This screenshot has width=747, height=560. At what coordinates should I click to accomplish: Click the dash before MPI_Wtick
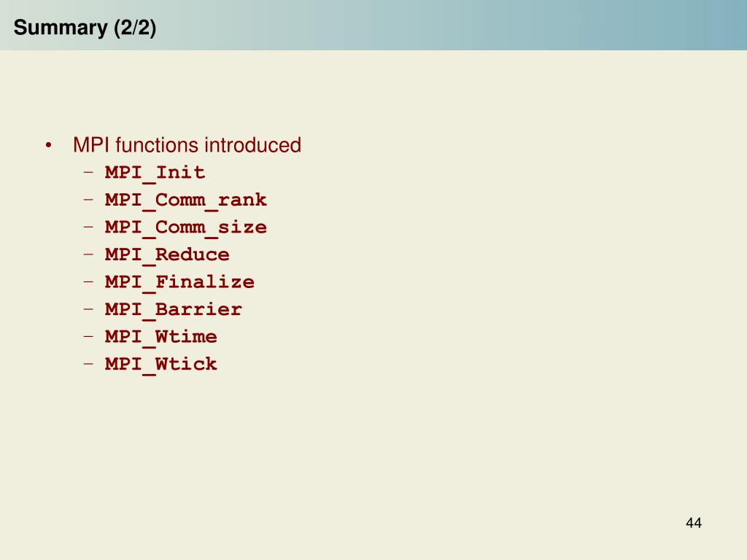tap(88, 363)
